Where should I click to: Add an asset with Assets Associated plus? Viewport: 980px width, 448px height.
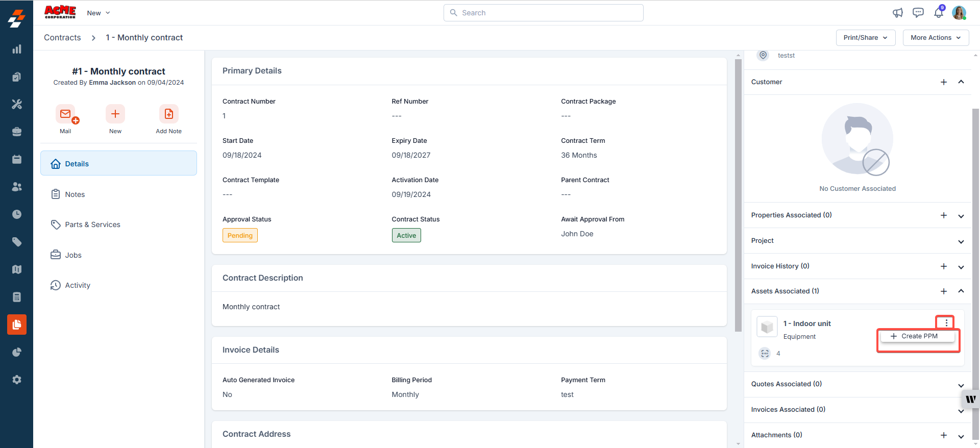[x=943, y=291]
